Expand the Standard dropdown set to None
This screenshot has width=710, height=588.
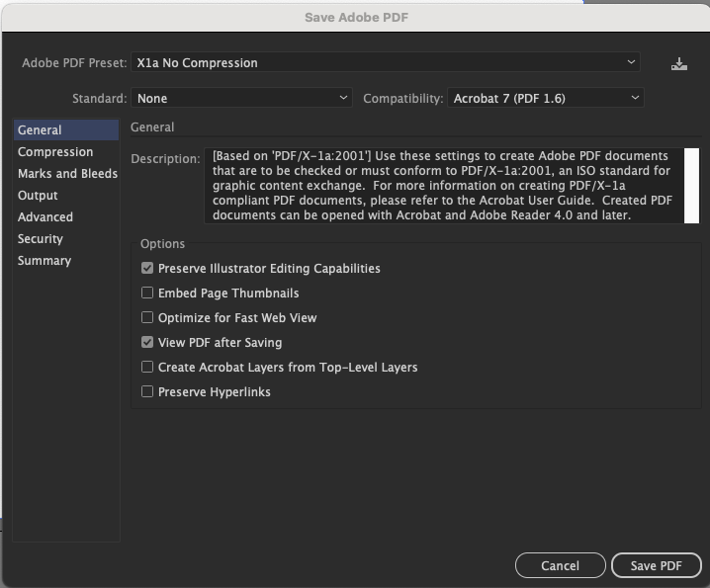[x=241, y=98]
